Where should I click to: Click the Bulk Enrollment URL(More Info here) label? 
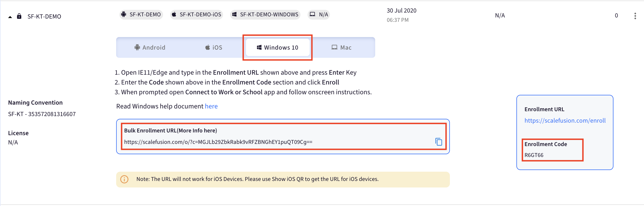click(171, 131)
